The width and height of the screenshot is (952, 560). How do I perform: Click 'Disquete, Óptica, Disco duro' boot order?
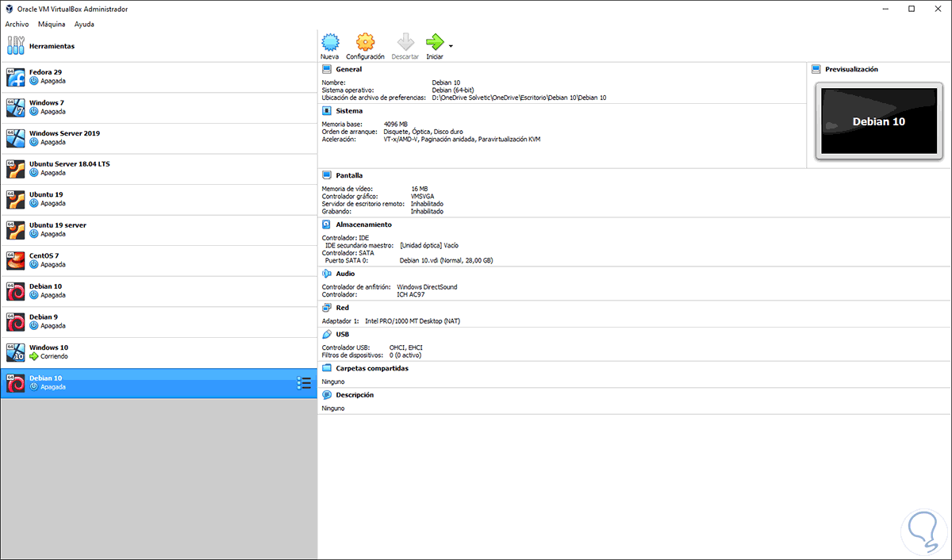[423, 132]
